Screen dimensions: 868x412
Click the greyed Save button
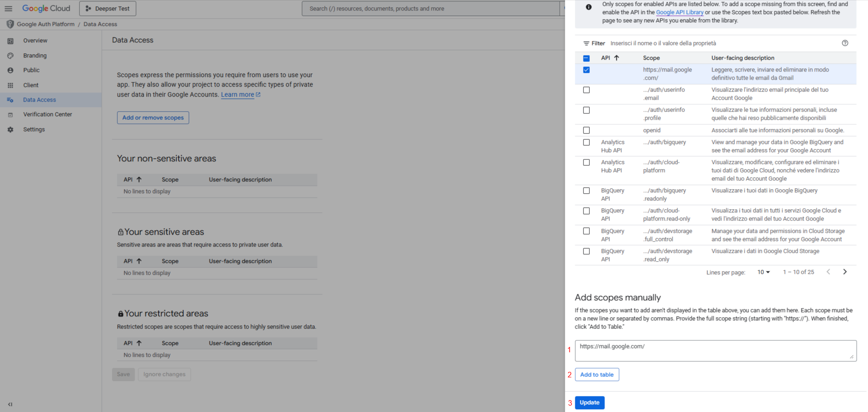(x=123, y=375)
